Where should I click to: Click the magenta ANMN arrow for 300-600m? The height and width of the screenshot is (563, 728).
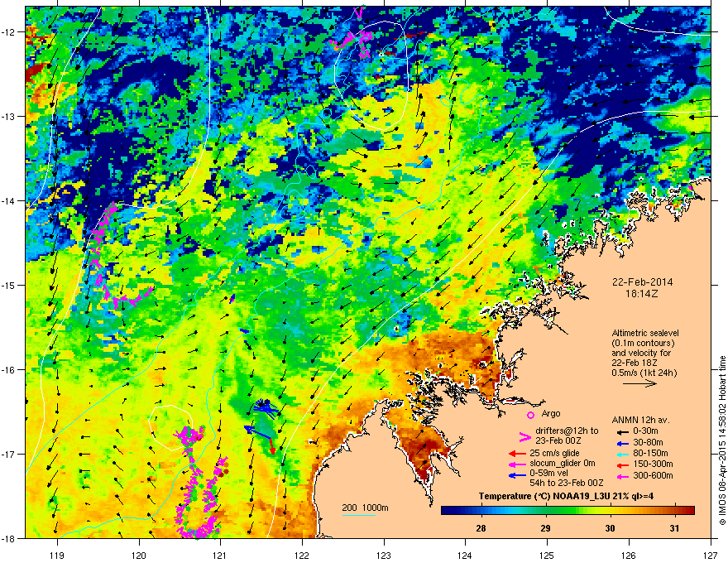(x=622, y=476)
